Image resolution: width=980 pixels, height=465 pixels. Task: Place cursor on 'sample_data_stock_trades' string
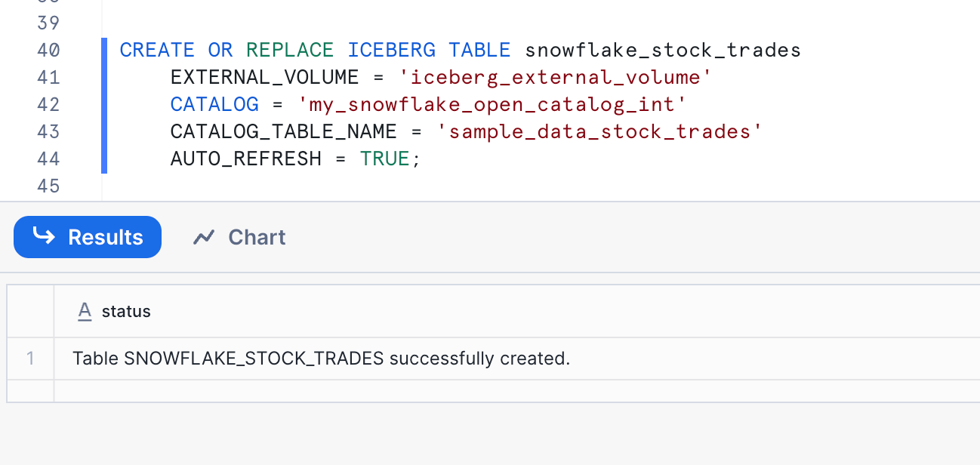point(599,132)
